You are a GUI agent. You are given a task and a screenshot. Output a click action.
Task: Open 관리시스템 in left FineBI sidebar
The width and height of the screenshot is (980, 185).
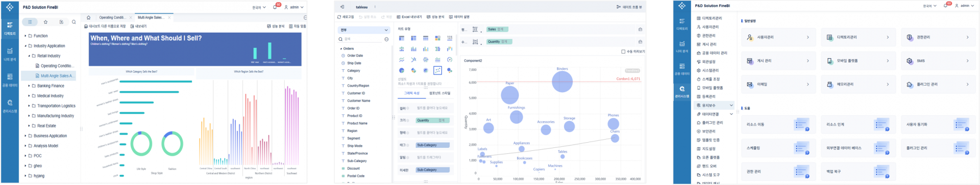10,106
